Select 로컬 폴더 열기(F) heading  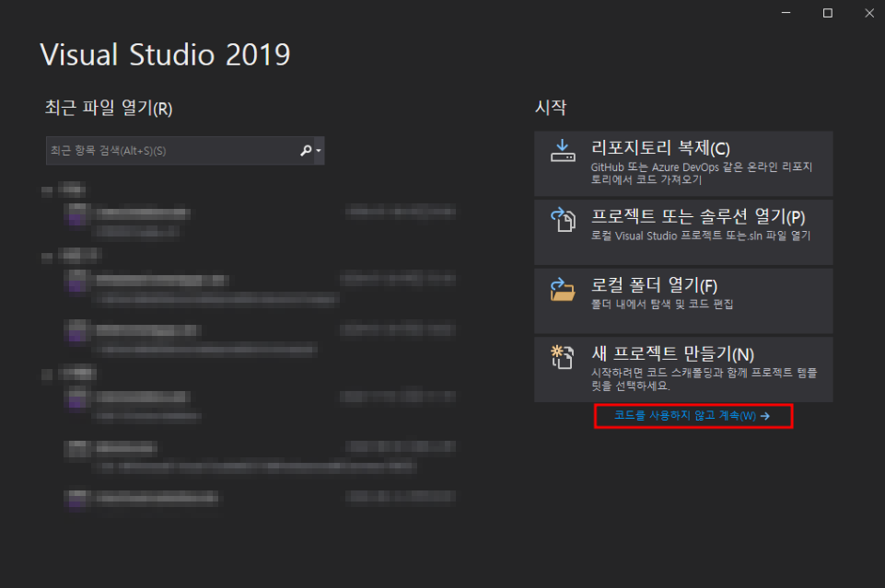coord(654,285)
